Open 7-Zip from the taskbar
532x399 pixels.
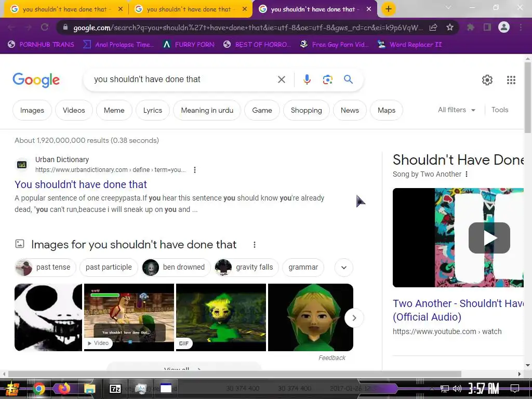point(115,389)
